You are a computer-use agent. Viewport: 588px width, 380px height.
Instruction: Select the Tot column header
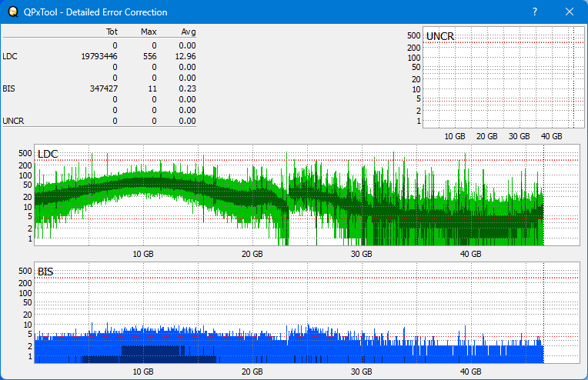111,32
